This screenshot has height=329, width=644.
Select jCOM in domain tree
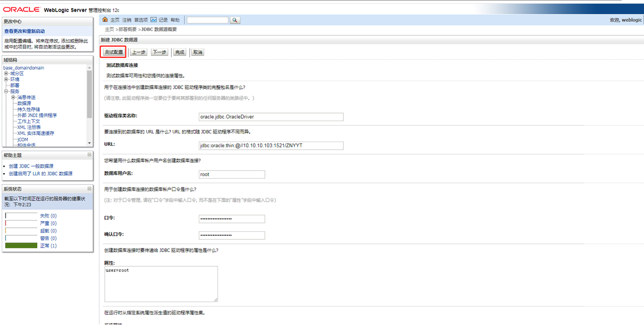(x=23, y=140)
